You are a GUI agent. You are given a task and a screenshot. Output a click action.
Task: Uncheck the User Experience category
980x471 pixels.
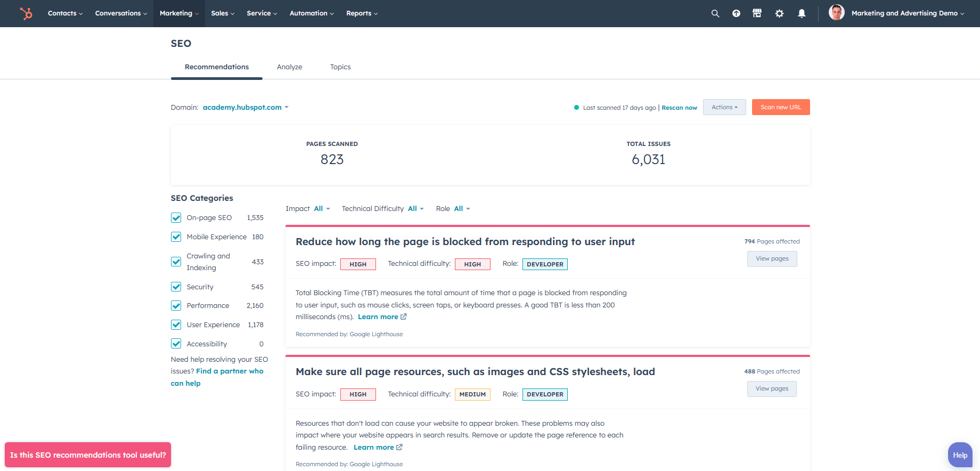[176, 324]
